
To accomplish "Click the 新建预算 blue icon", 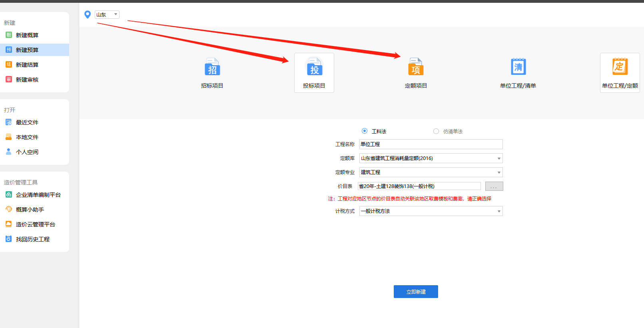I will point(9,50).
